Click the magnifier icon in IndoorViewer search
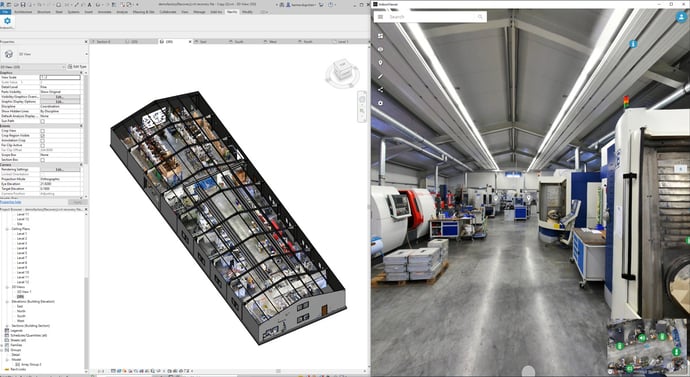The width and height of the screenshot is (690, 377). click(480, 17)
